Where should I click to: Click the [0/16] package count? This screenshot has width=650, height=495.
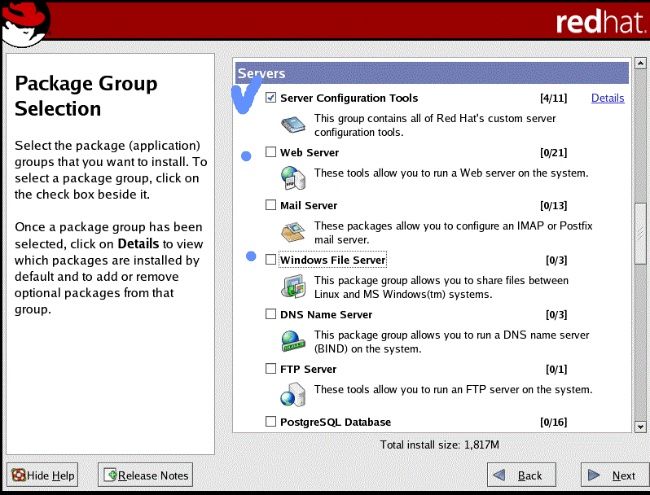coord(553,422)
